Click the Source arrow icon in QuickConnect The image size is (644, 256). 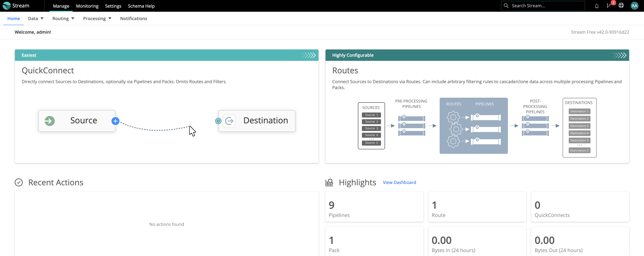click(x=50, y=121)
